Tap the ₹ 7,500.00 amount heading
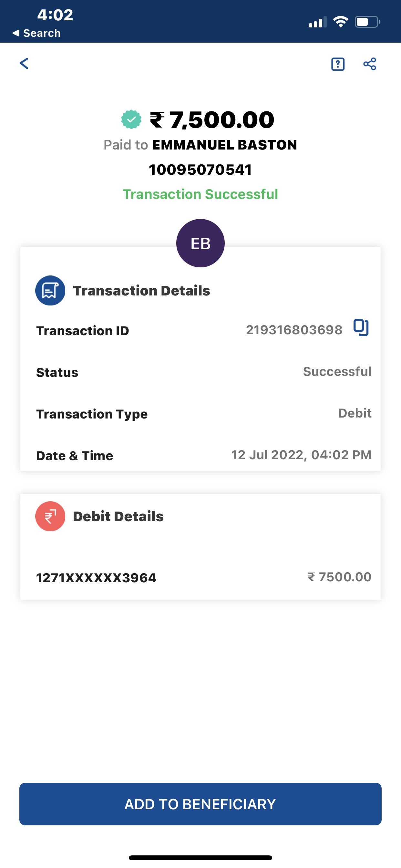Image resolution: width=401 pixels, height=868 pixels. [212, 119]
